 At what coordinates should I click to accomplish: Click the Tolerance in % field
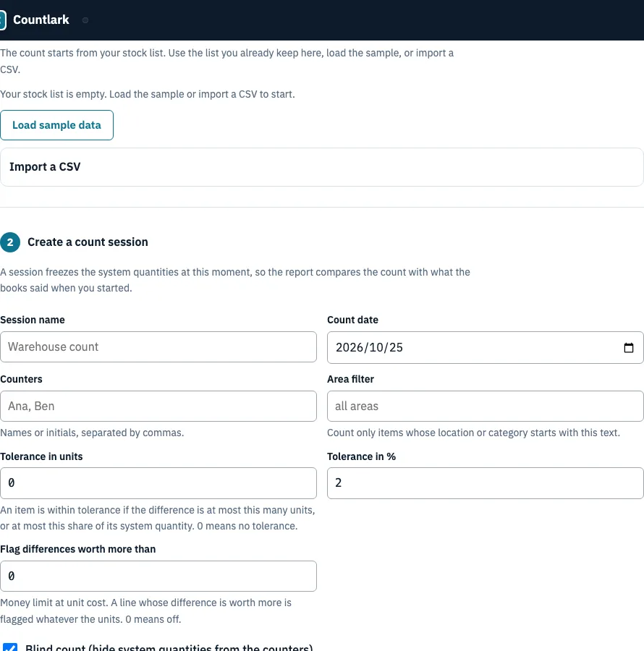click(485, 483)
